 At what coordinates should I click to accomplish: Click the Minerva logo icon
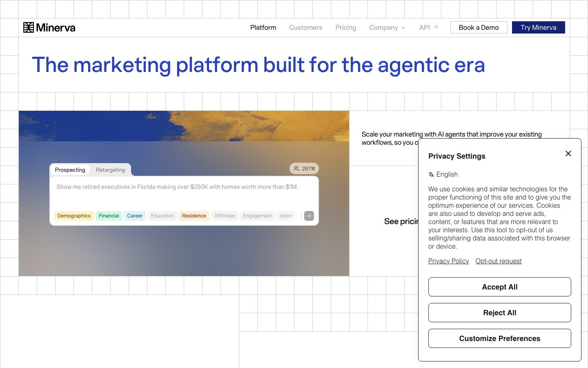coord(29,27)
